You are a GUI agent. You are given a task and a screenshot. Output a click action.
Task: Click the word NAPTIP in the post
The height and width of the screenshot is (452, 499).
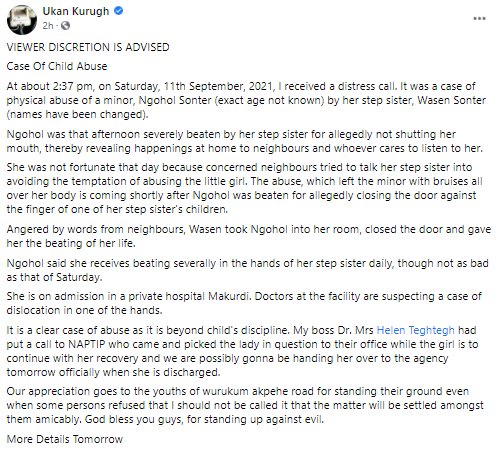tap(86, 344)
